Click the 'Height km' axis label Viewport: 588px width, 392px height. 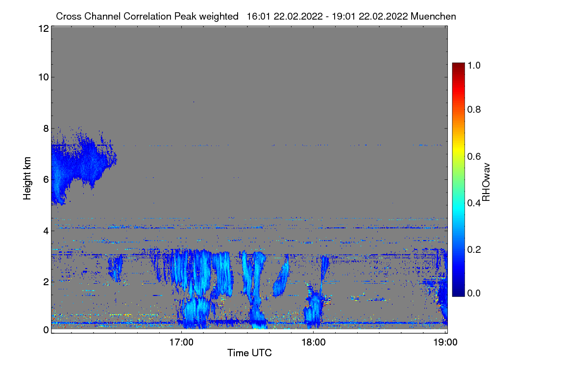(x=27, y=178)
